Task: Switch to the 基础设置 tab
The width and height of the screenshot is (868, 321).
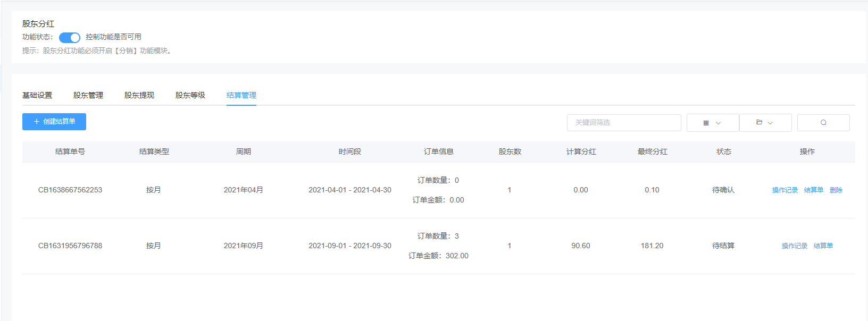Action: click(37, 95)
